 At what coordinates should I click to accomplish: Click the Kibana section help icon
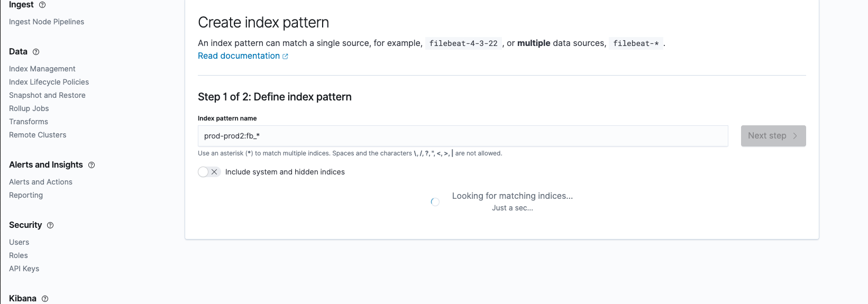pyautogui.click(x=45, y=299)
